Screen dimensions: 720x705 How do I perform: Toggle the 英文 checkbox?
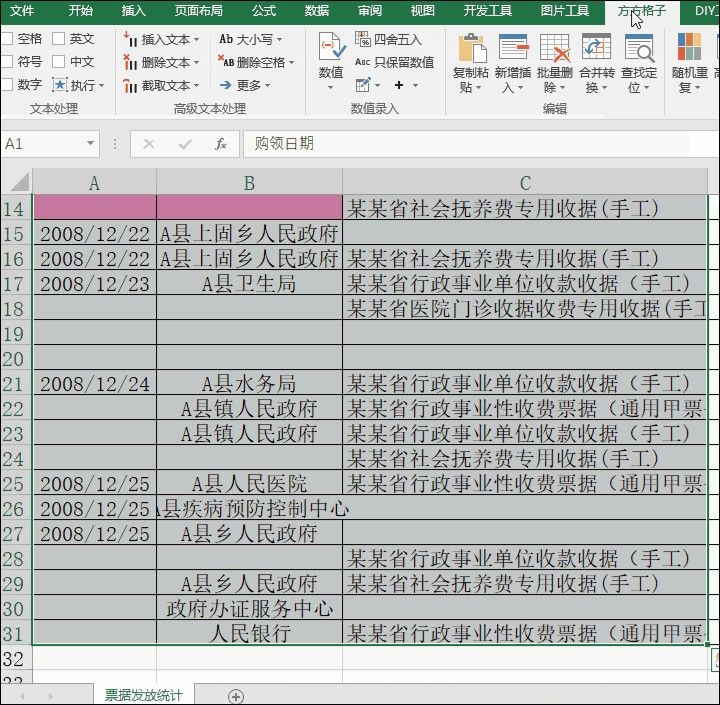pos(59,39)
